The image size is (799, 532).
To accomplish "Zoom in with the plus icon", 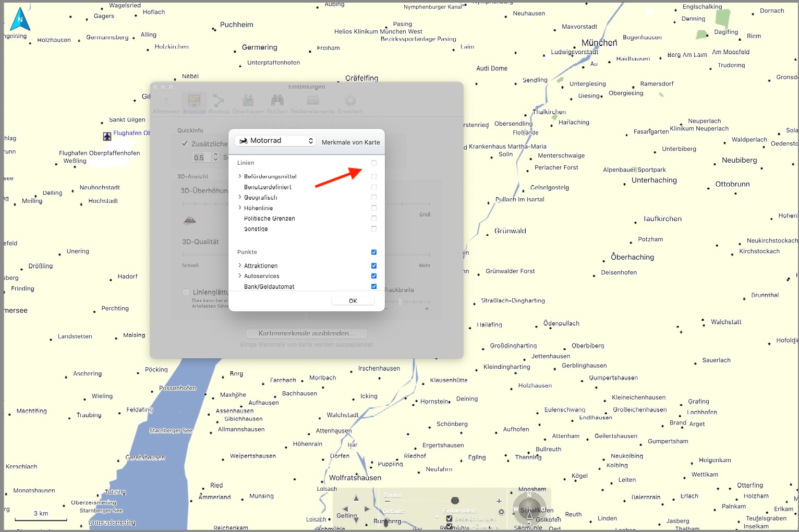I will pos(499,501).
